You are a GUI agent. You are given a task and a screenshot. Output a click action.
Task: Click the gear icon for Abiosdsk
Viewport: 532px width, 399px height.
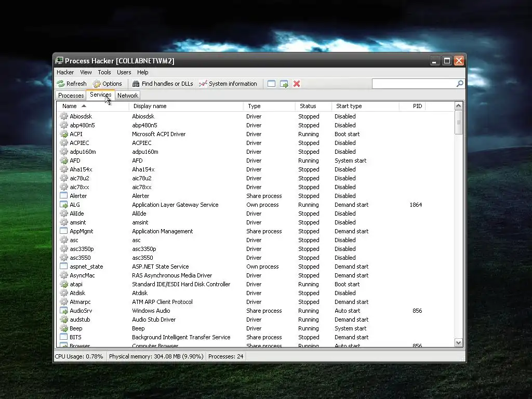coord(64,116)
